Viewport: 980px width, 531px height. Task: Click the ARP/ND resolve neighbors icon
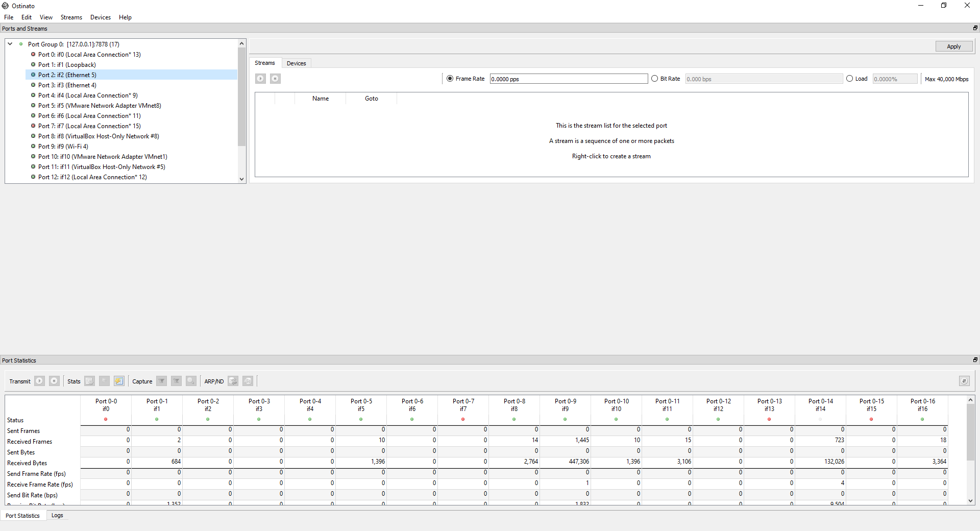[233, 381]
